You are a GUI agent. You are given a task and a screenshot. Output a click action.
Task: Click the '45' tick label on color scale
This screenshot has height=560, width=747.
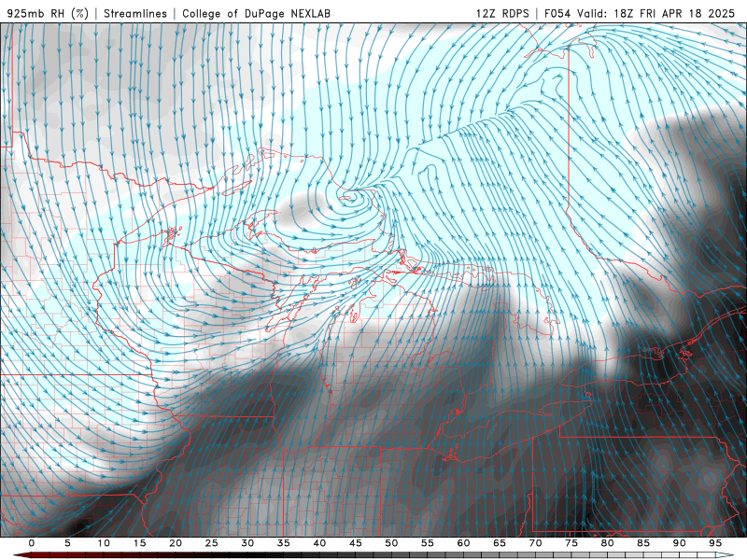click(x=356, y=543)
